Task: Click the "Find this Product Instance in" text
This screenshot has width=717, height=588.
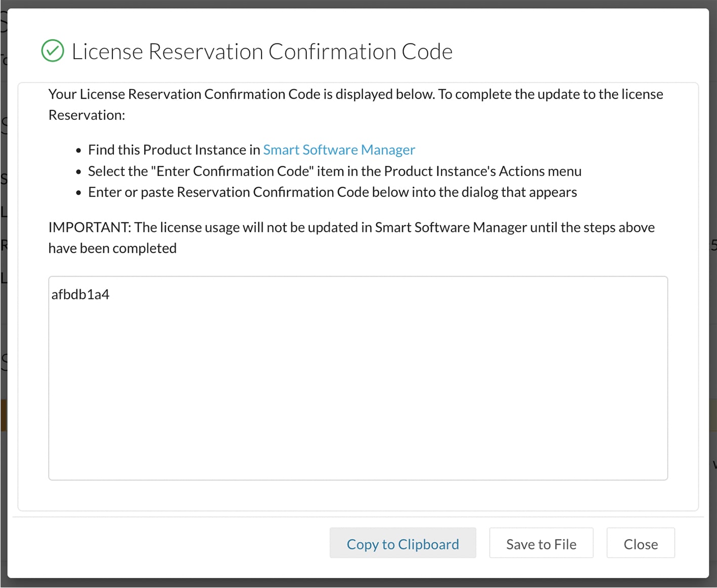Action: click(x=174, y=150)
